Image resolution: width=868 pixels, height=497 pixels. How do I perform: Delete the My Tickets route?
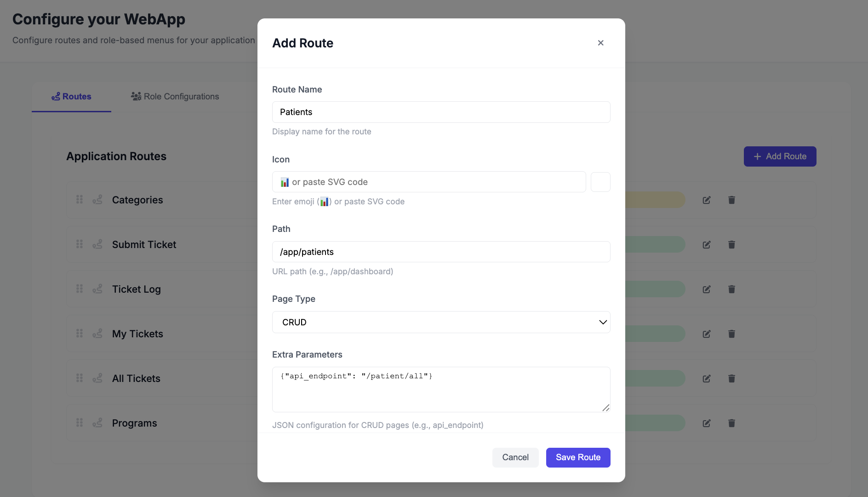731,334
